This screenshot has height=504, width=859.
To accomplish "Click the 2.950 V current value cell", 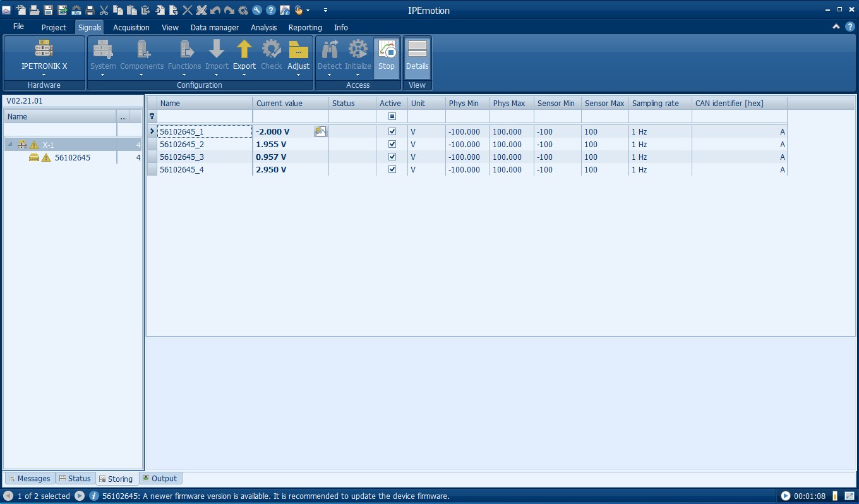I will coord(291,169).
